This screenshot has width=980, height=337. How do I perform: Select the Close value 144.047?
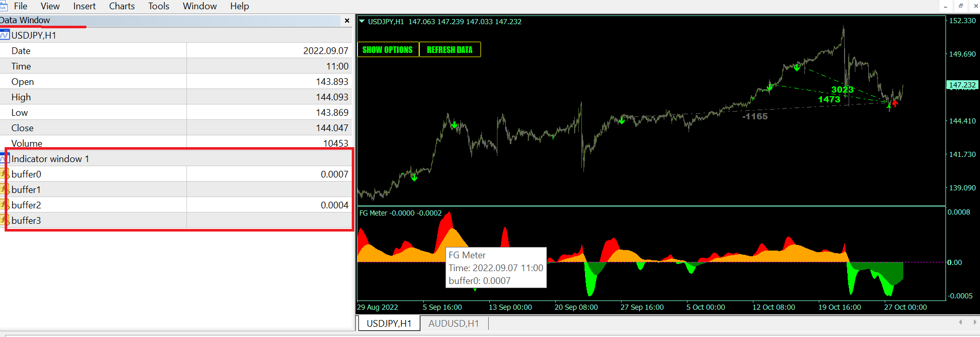tap(332, 128)
